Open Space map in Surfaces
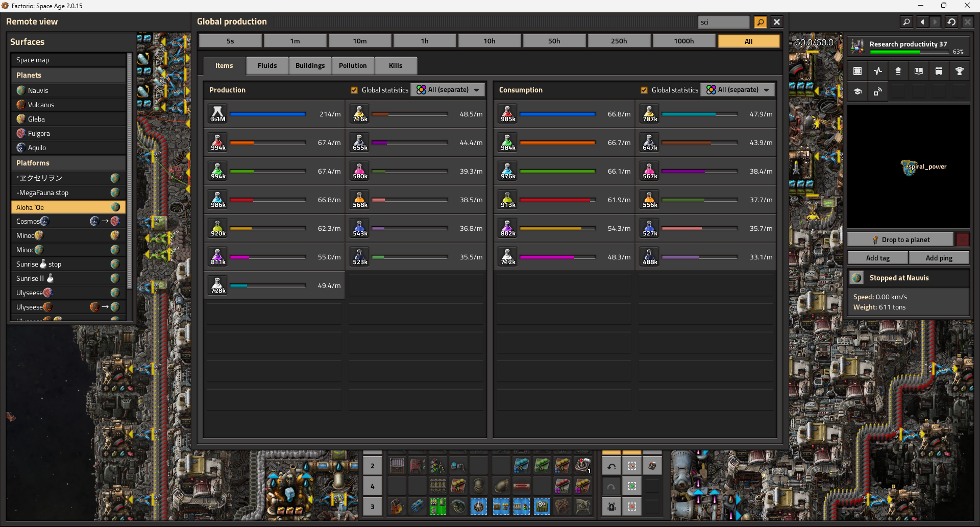This screenshot has height=527, width=980. click(68, 60)
